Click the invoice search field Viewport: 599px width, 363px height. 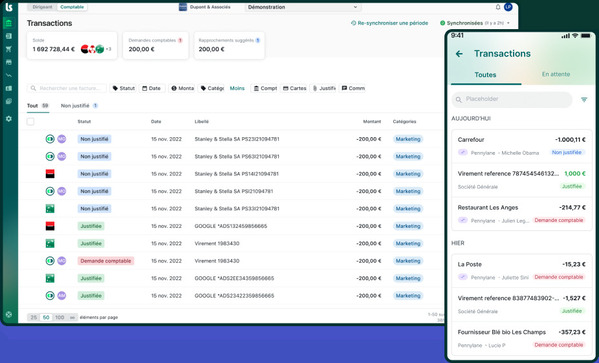point(67,88)
